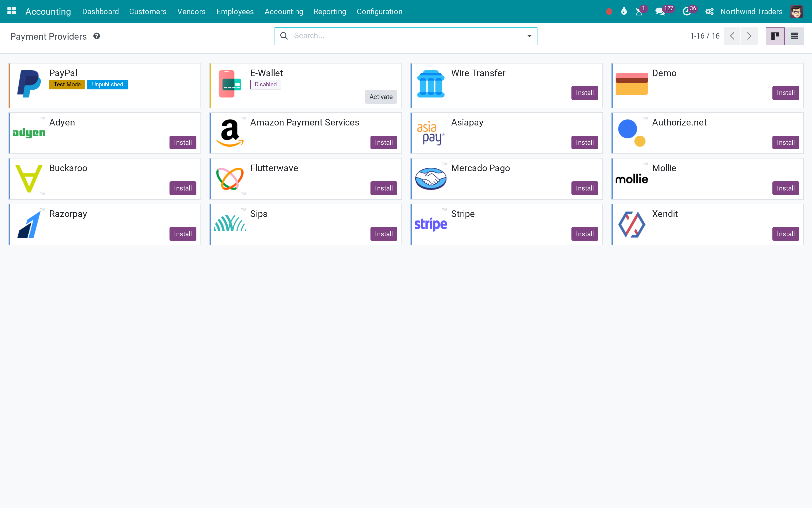
Task: Install the Xendit provider
Action: click(x=786, y=234)
